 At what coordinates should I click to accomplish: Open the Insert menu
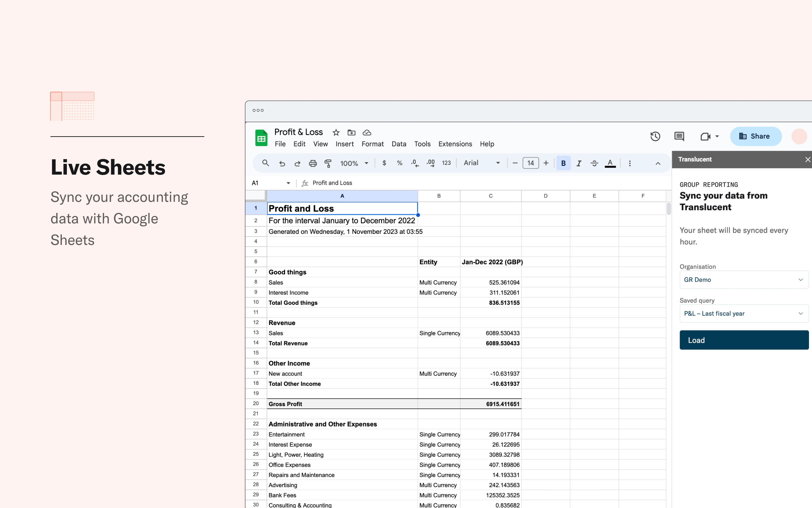344,144
